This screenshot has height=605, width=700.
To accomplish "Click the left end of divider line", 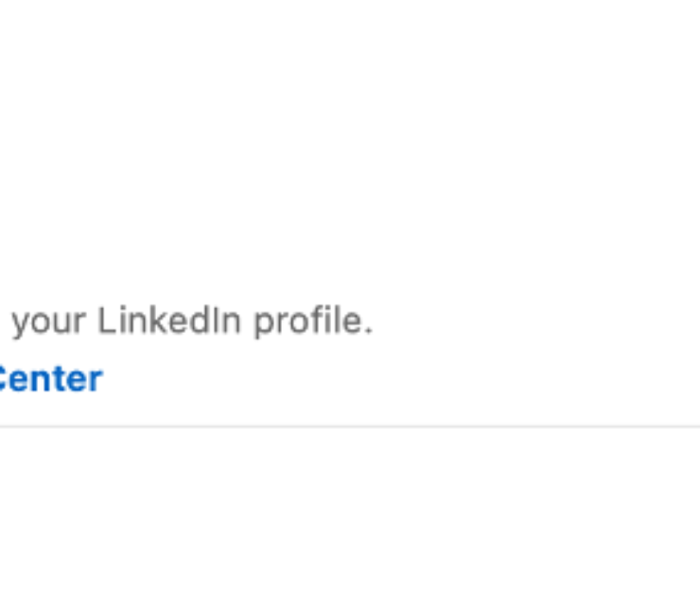I will (6, 426).
